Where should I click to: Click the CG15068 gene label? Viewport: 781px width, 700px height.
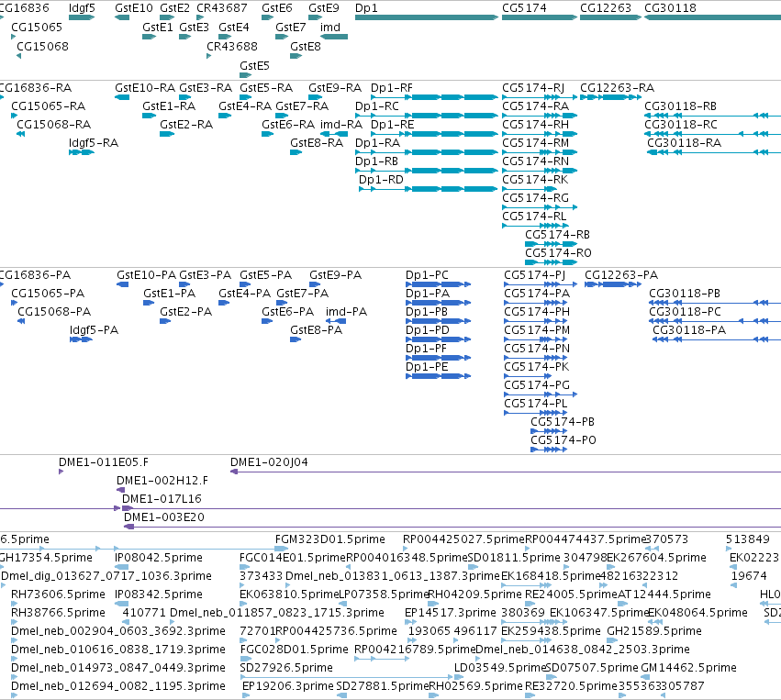point(43,46)
